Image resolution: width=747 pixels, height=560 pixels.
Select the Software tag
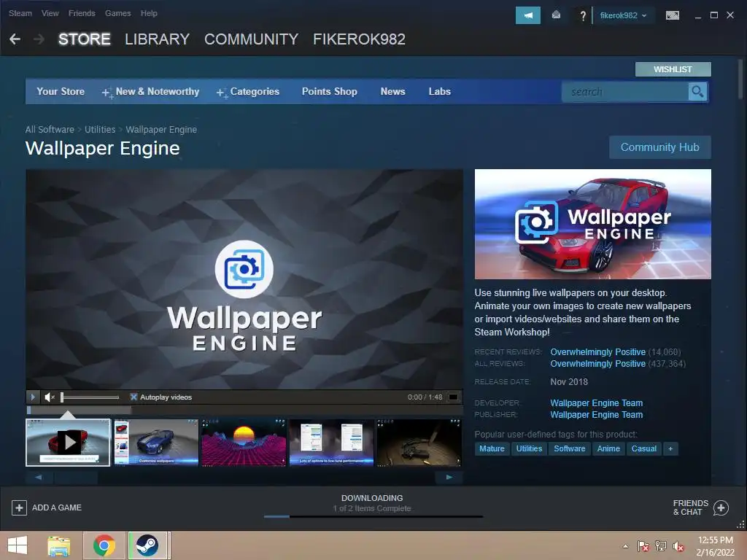(569, 448)
